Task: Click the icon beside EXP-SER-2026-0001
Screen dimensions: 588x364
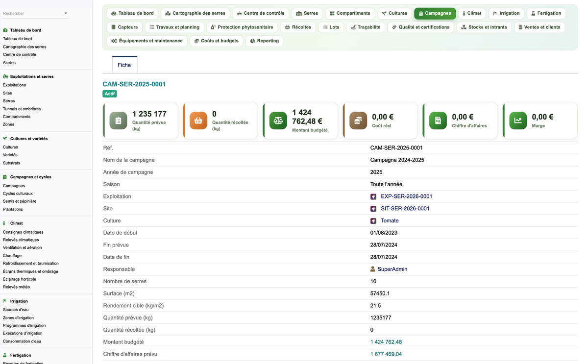Action: (373, 196)
